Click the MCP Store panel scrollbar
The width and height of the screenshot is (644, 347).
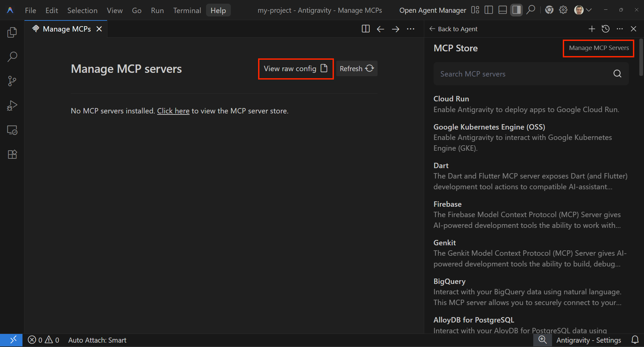[641, 57]
